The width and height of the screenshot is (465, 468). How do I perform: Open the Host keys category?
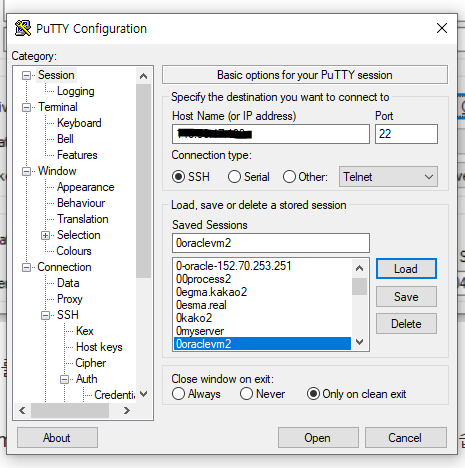point(99,347)
